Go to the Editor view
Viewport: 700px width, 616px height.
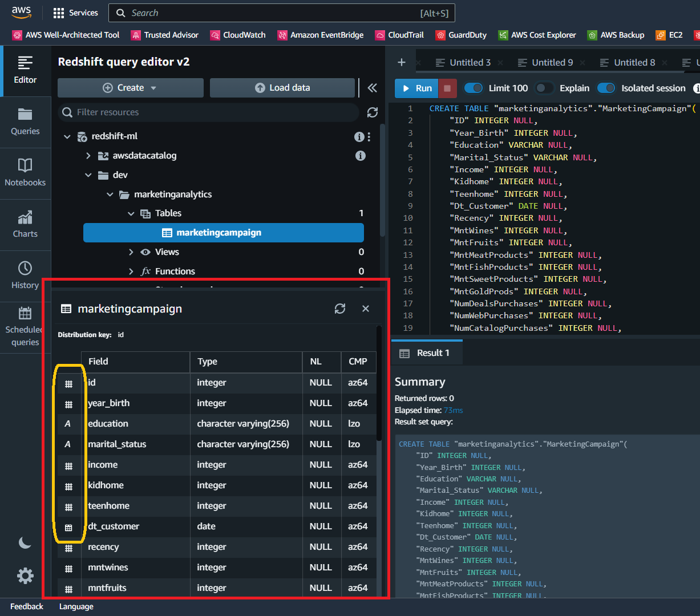point(25,71)
